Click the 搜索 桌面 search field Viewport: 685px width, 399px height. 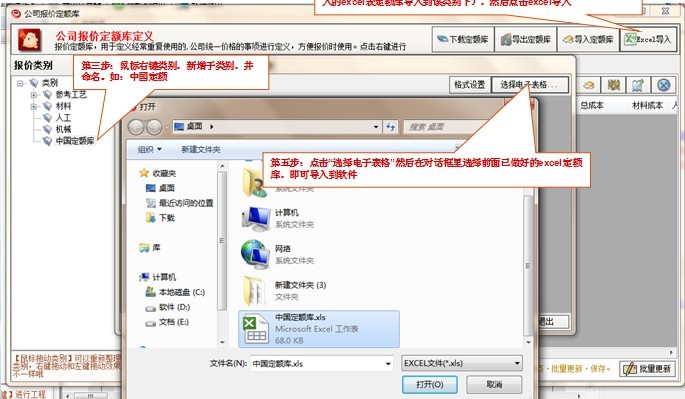[450, 127]
